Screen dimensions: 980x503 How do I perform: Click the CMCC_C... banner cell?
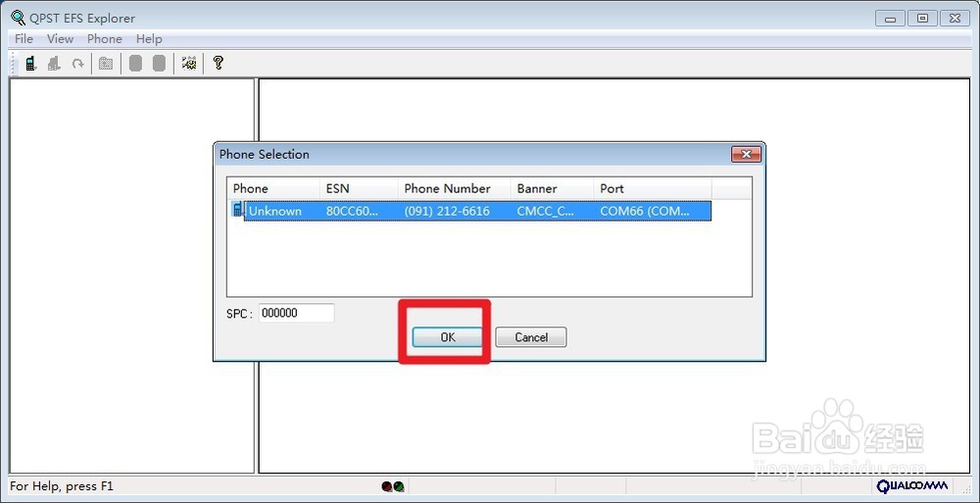point(545,211)
